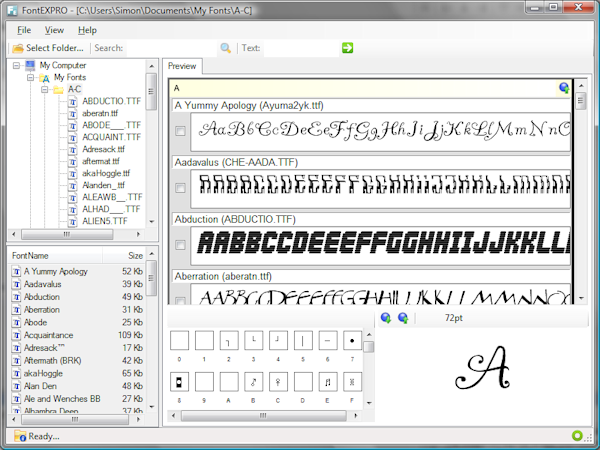The image size is (600, 450).
Task: Collapse the A-C folder in tree
Action: tap(44, 89)
